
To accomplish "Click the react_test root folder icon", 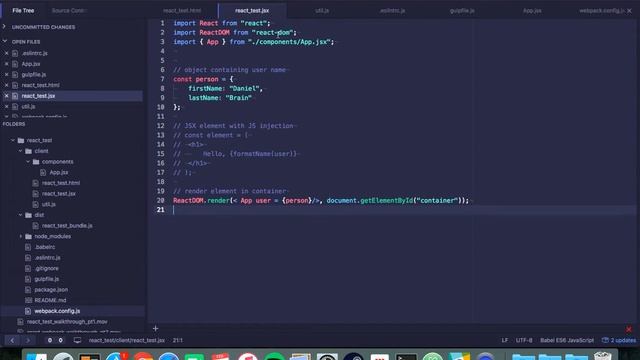I will [x=21, y=140].
